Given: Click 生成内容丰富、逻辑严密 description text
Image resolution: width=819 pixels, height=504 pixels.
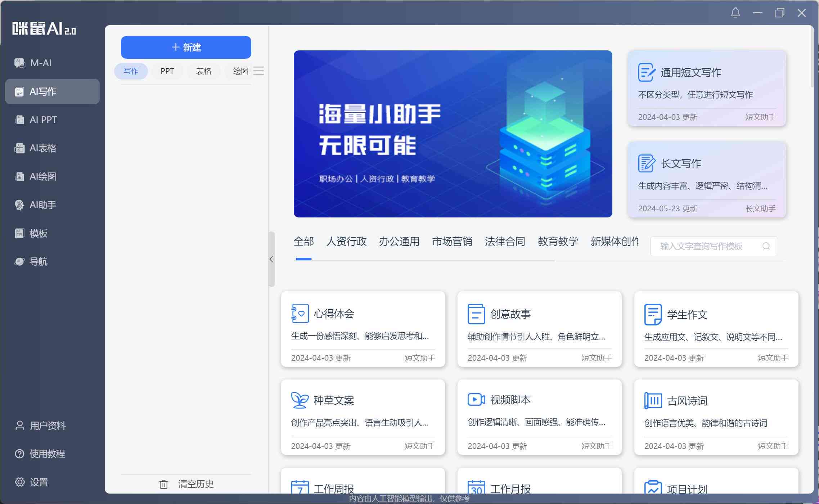Looking at the screenshot, I should pyautogui.click(x=703, y=186).
